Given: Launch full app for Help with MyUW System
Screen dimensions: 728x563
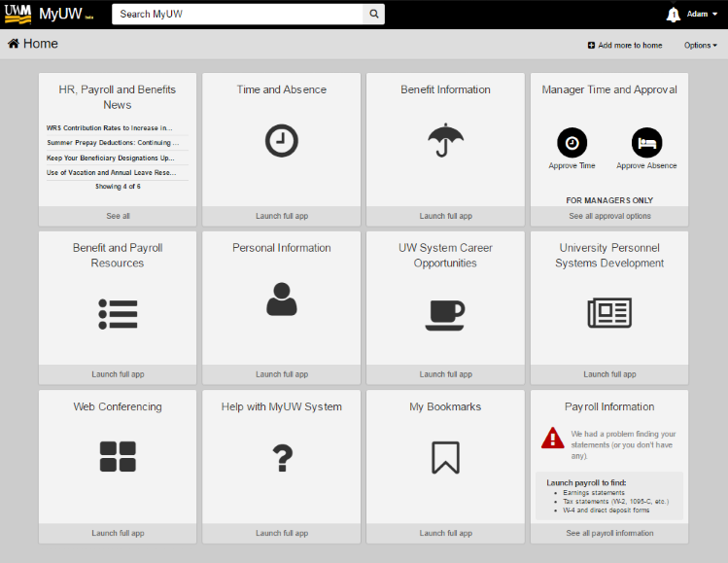Looking at the screenshot, I should pos(282,533).
